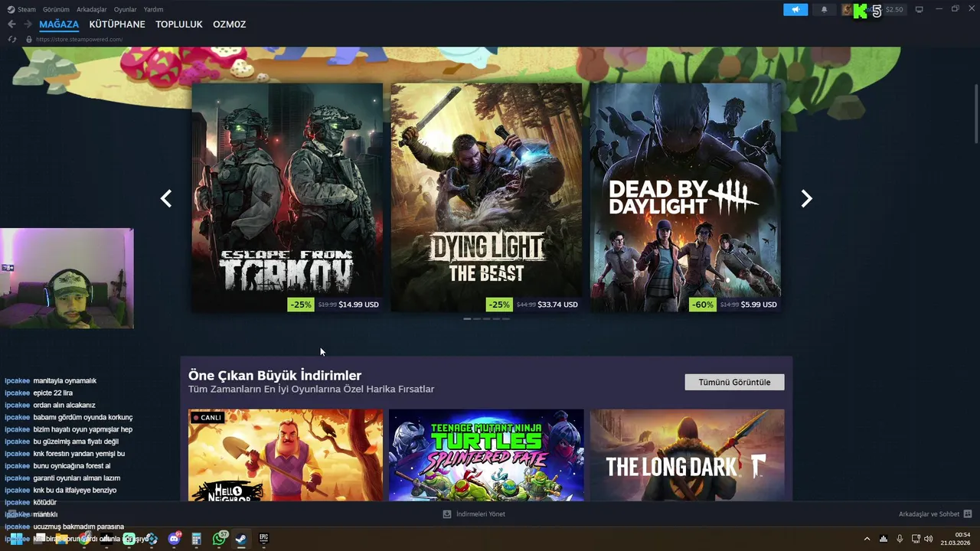Image resolution: width=980 pixels, height=551 pixels.
Task: Show previous carousel games with left arrow
Action: coord(166,198)
